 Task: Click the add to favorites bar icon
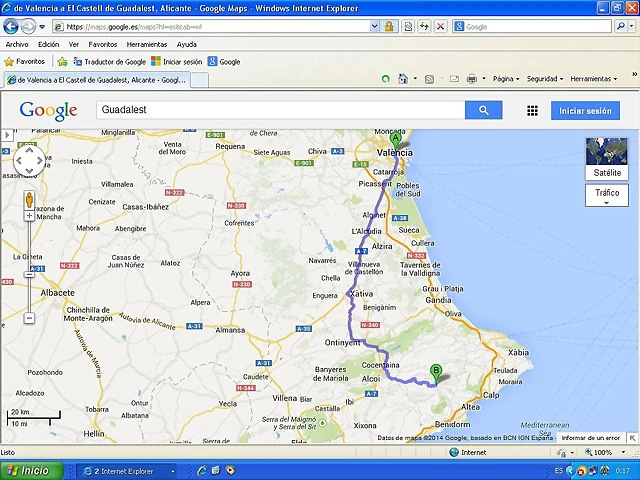click(62, 62)
